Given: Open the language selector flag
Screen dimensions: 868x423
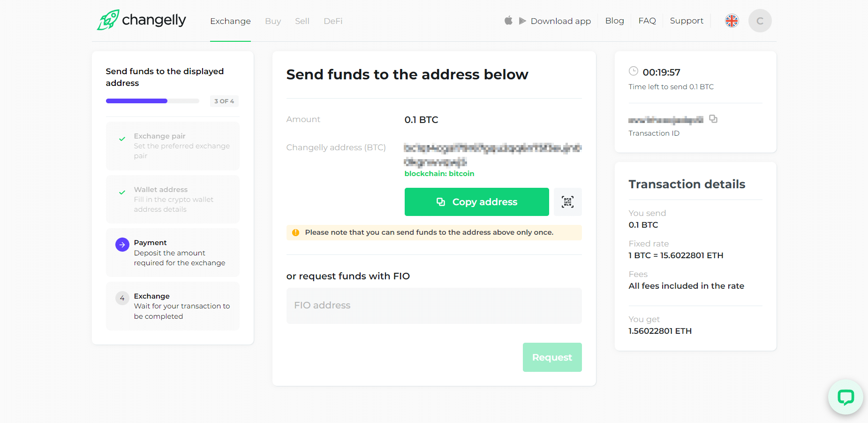Looking at the screenshot, I should click(732, 21).
